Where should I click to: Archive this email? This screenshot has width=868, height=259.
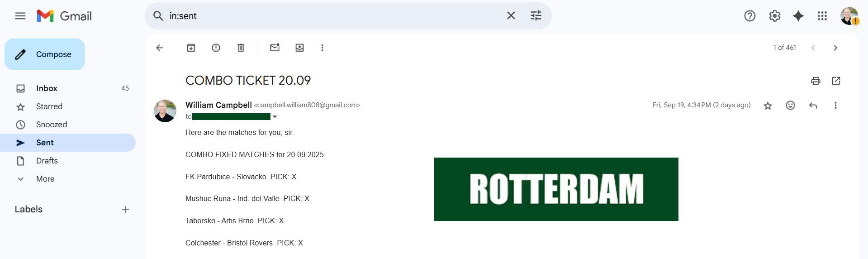pos(191,48)
